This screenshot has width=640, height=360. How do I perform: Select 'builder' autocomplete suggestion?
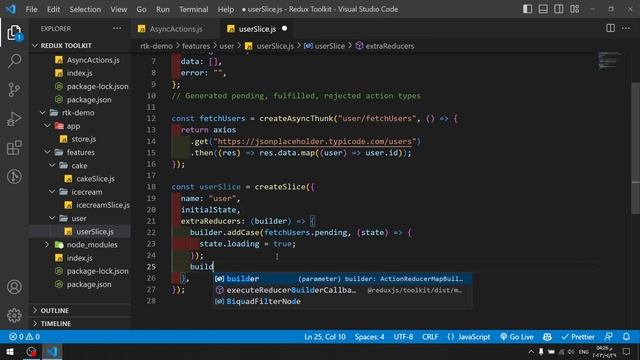[343, 279]
